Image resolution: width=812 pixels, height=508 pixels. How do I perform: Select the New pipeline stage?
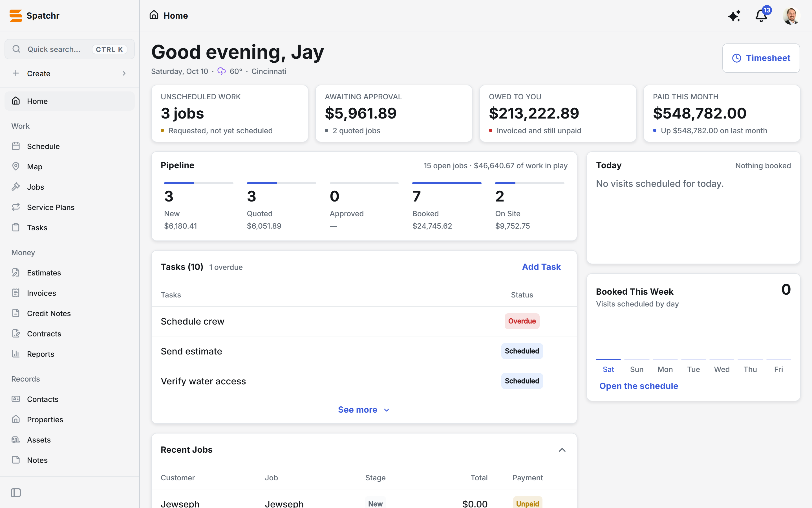coord(199,207)
